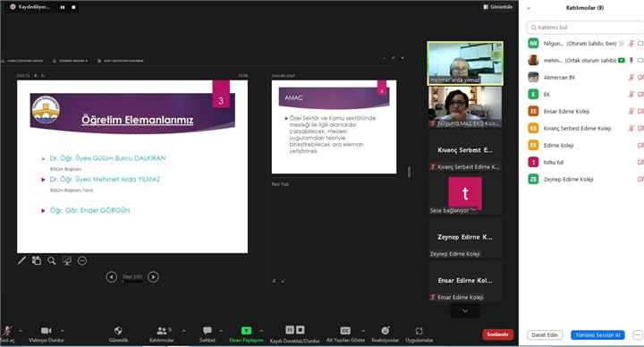Collapse participants panel with top-left chevron

pyautogui.click(x=529, y=8)
